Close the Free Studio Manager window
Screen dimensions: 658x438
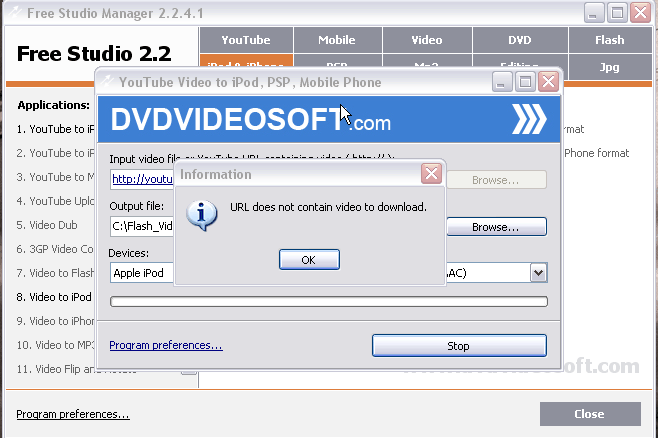tap(641, 13)
